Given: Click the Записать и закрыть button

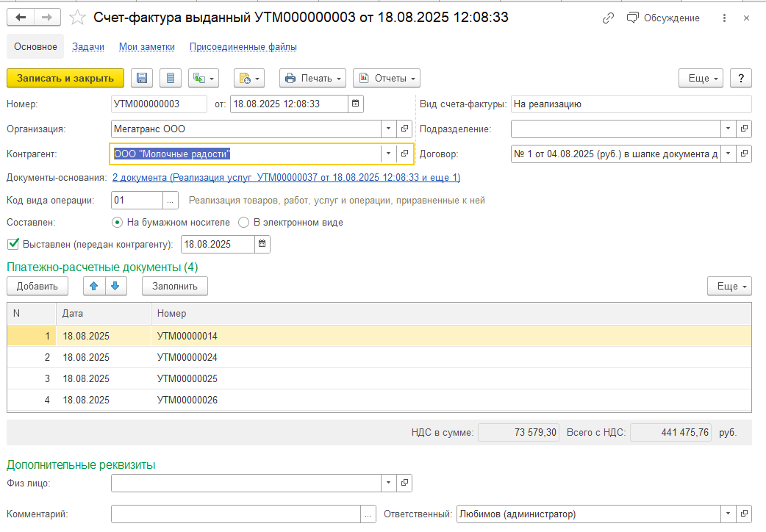Looking at the screenshot, I should [x=65, y=78].
